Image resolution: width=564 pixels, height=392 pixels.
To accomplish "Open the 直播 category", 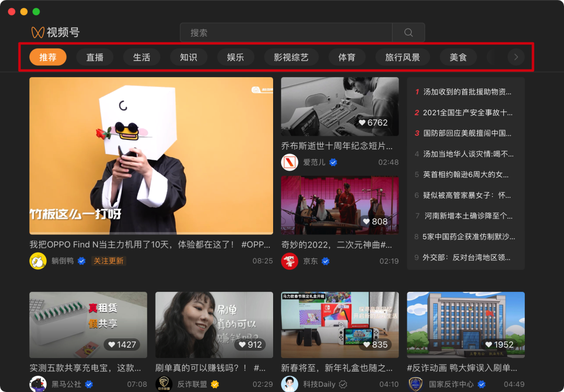I will [95, 57].
